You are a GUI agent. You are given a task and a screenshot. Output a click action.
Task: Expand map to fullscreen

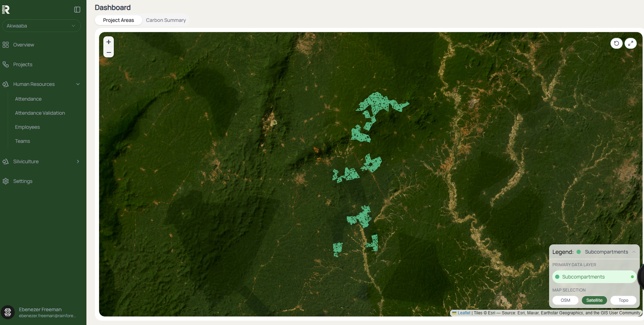pos(630,43)
